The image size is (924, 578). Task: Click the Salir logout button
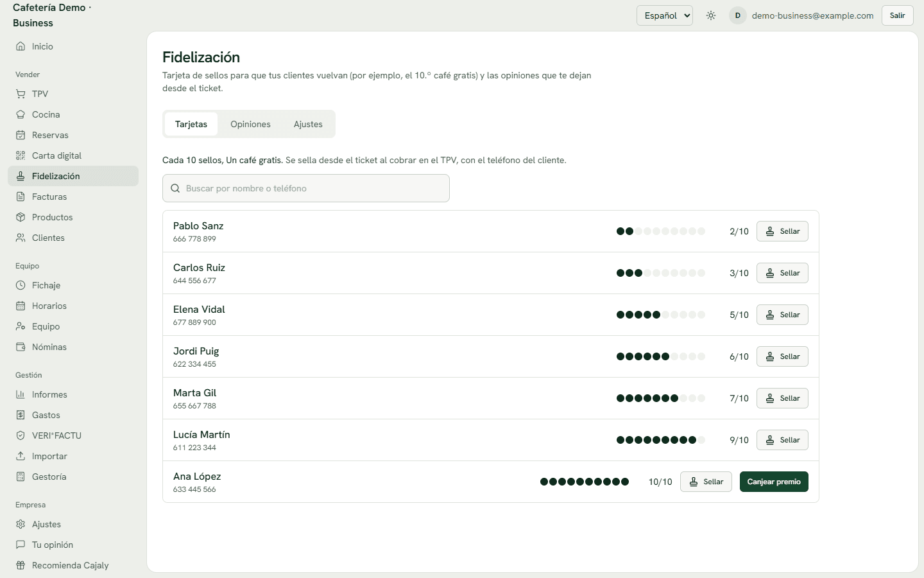pyautogui.click(x=898, y=15)
